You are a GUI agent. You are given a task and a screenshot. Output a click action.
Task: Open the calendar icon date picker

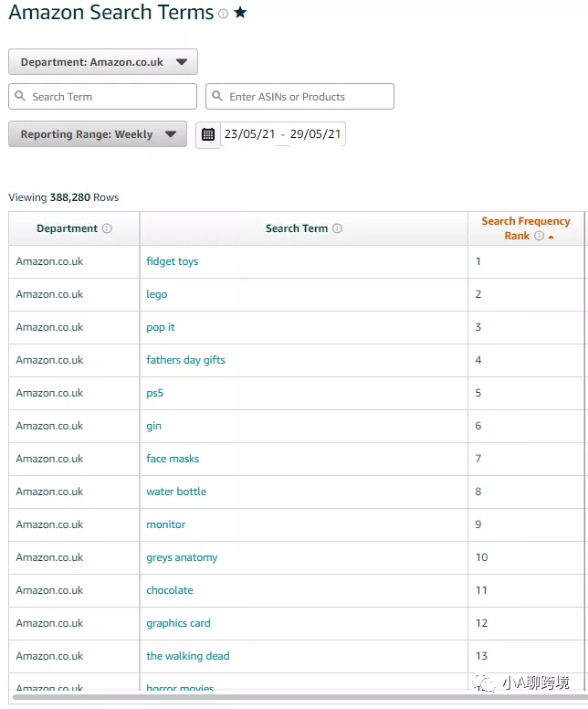[x=208, y=134]
